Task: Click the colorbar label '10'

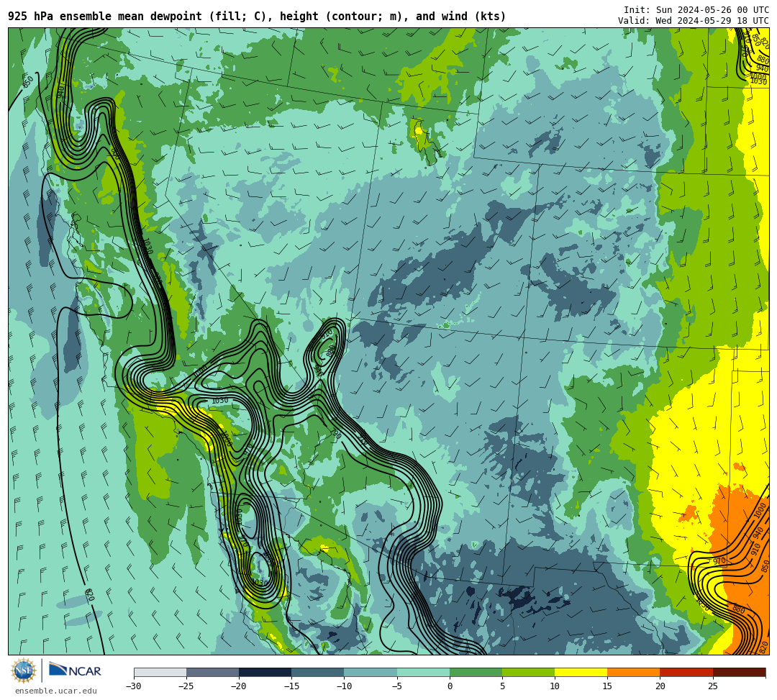Action: pos(555,686)
